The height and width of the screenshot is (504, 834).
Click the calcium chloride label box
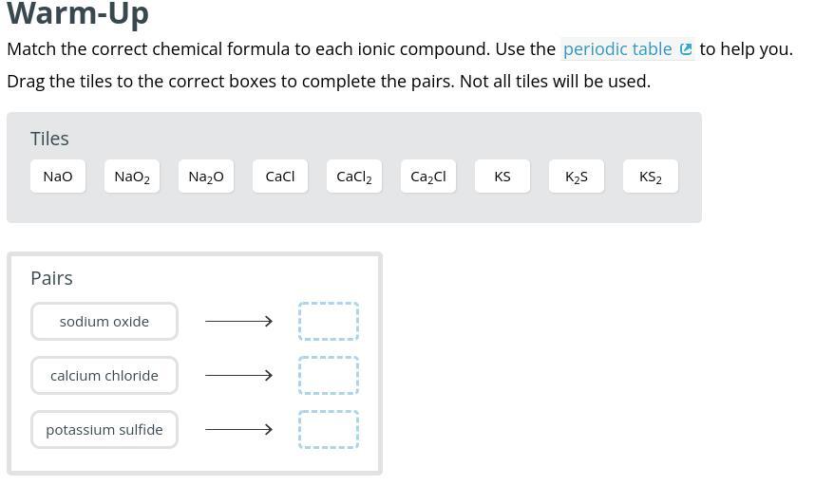tap(104, 376)
